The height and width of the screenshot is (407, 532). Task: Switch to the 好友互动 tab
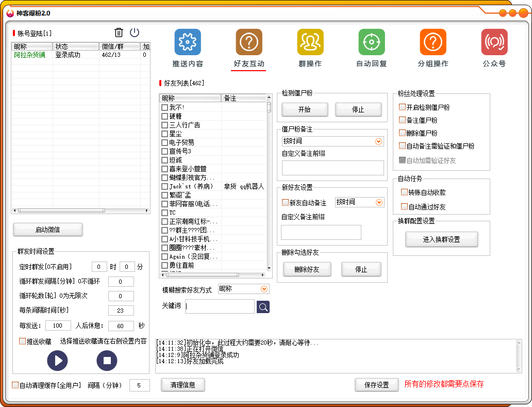pos(249,41)
